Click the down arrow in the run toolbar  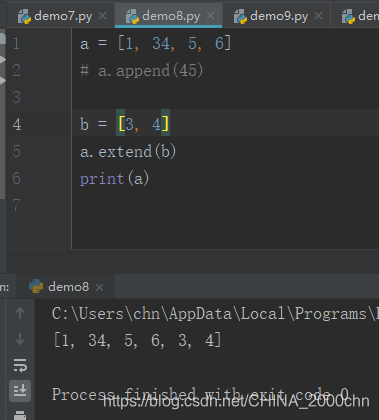[20, 339]
